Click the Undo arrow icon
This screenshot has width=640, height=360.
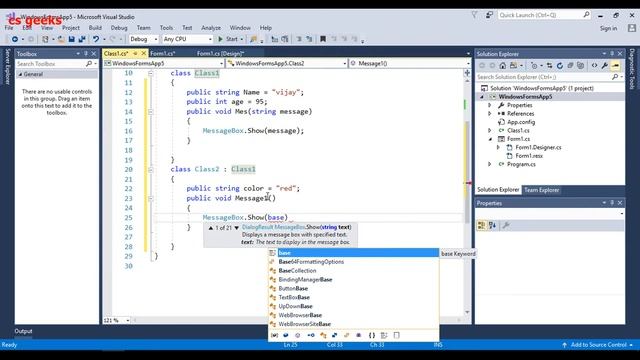(96, 39)
